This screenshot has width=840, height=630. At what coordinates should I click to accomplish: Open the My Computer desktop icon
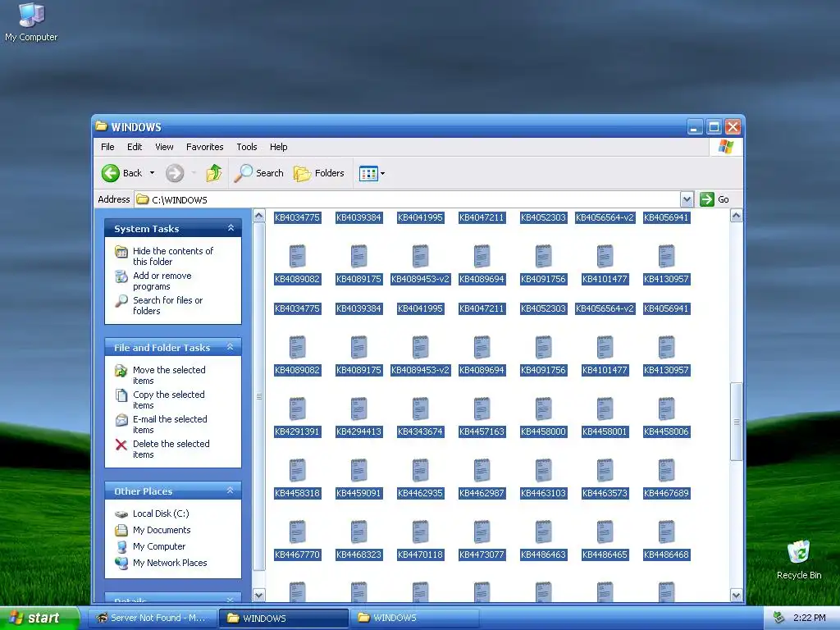[31, 22]
